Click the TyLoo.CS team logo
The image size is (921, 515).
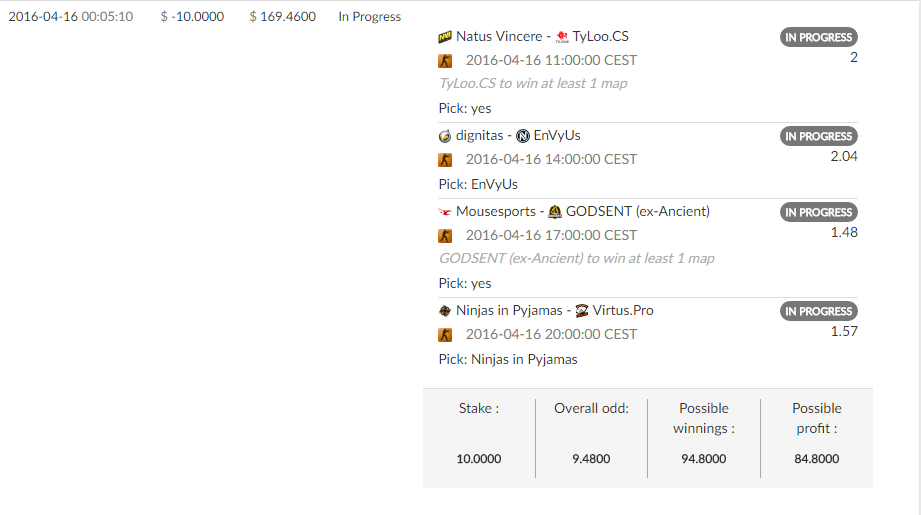tap(562, 37)
